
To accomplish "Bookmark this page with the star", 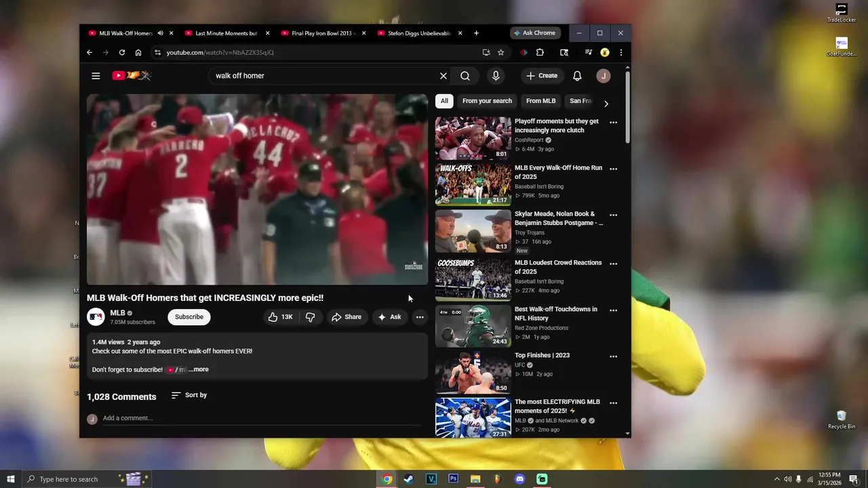I will [x=501, y=52].
